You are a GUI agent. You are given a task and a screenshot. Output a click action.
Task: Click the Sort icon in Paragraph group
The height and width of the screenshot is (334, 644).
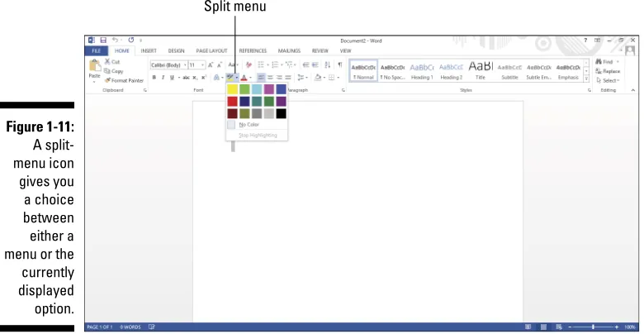click(x=327, y=64)
